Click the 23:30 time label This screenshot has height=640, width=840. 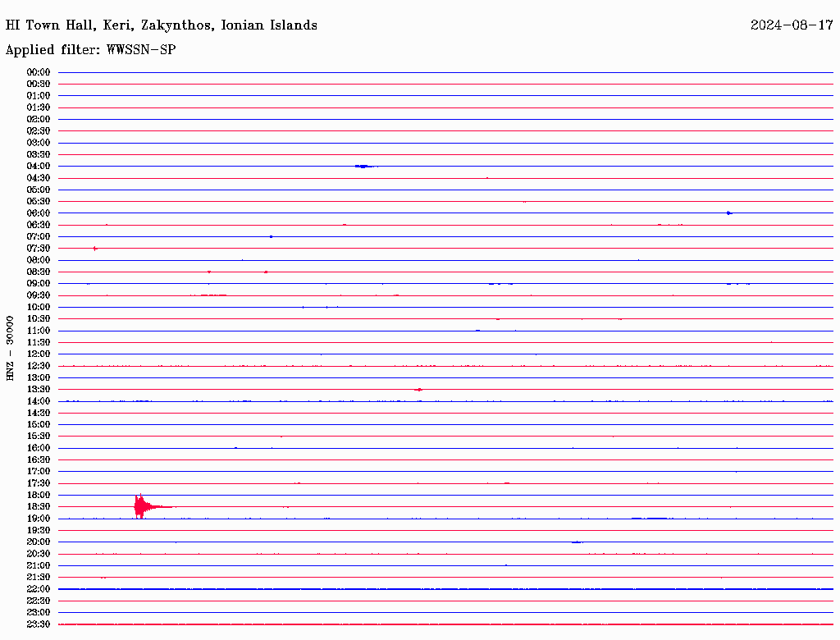pos(39,624)
